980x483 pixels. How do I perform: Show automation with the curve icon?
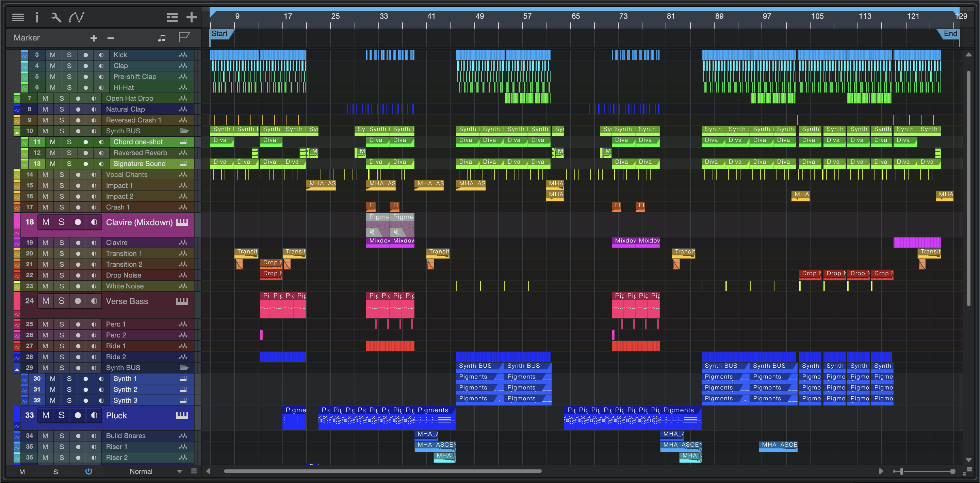pyautogui.click(x=77, y=17)
